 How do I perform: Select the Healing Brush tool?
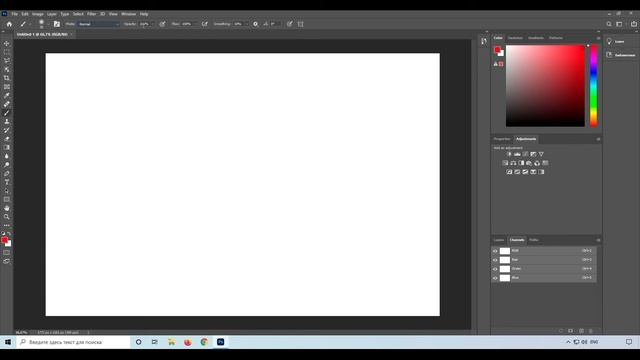[x=7, y=104]
